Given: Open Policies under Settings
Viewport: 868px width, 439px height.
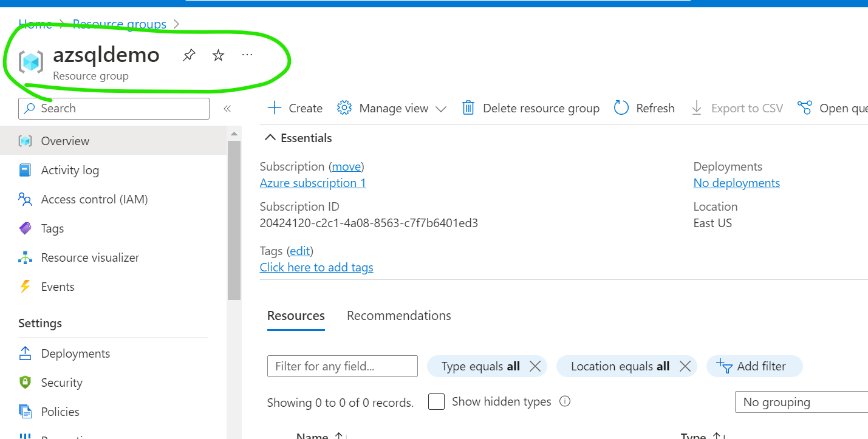Looking at the screenshot, I should click(x=113, y=412).
